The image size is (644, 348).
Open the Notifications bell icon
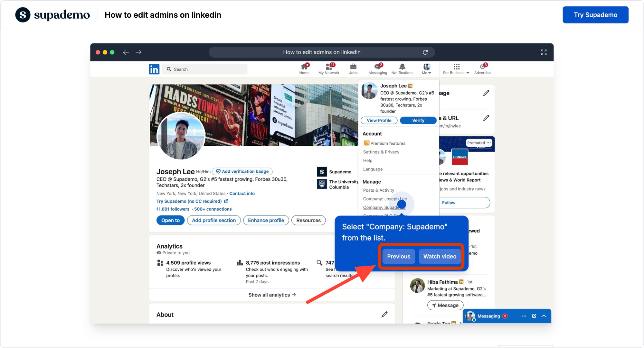[x=402, y=69]
